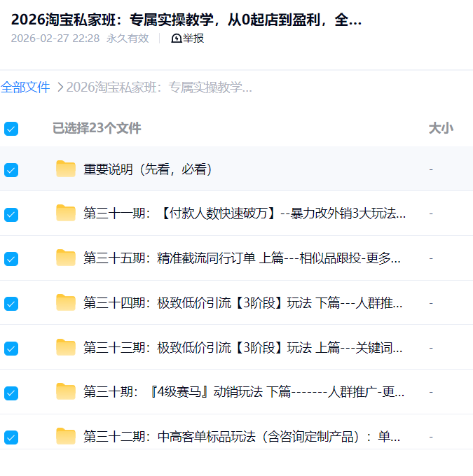Uncheck the 重要说明 folder checkbox
Viewport: 473px width, 476px height.
pyautogui.click(x=11, y=169)
